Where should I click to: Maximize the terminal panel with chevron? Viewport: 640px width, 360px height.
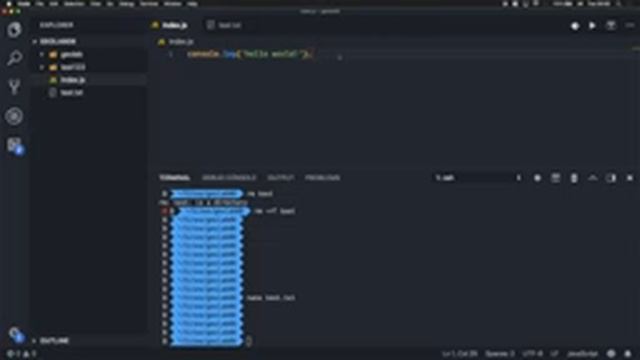tap(592, 178)
